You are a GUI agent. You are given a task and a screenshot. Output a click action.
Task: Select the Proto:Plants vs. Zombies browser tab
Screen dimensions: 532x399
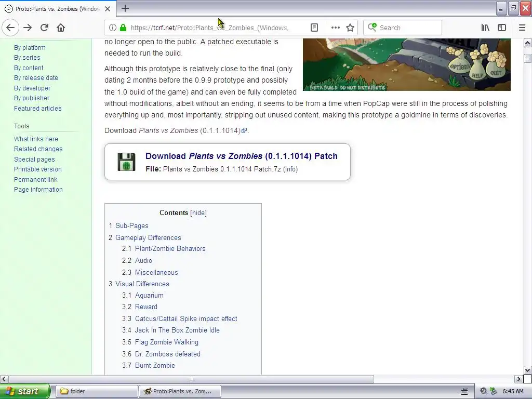[x=58, y=9]
